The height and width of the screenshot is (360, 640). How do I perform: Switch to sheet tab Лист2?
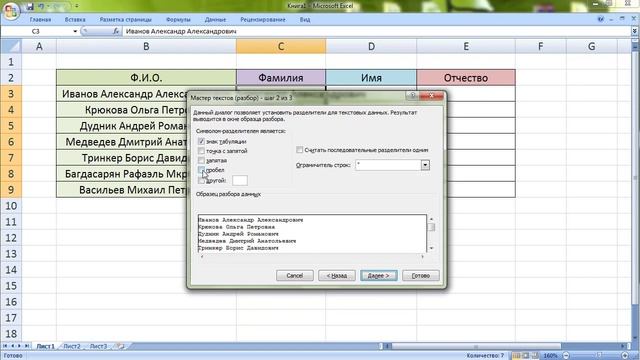coord(72,346)
